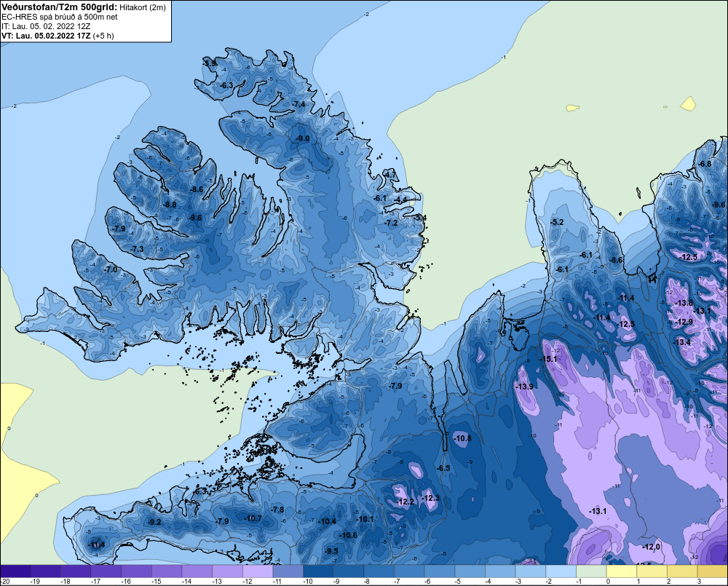Image resolution: width=728 pixels, height=586 pixels.
Task: Select the -13.8 temperature value
Action: pos(684,303)
